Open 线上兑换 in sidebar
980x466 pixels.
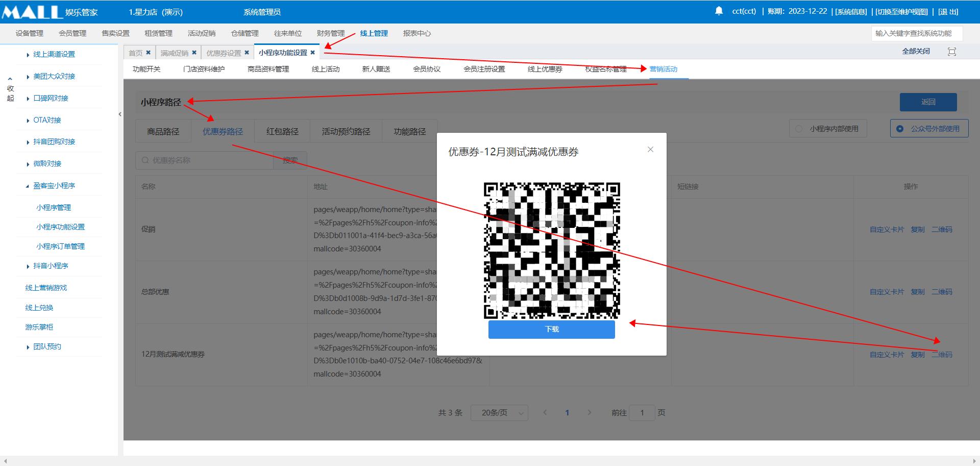39,308
